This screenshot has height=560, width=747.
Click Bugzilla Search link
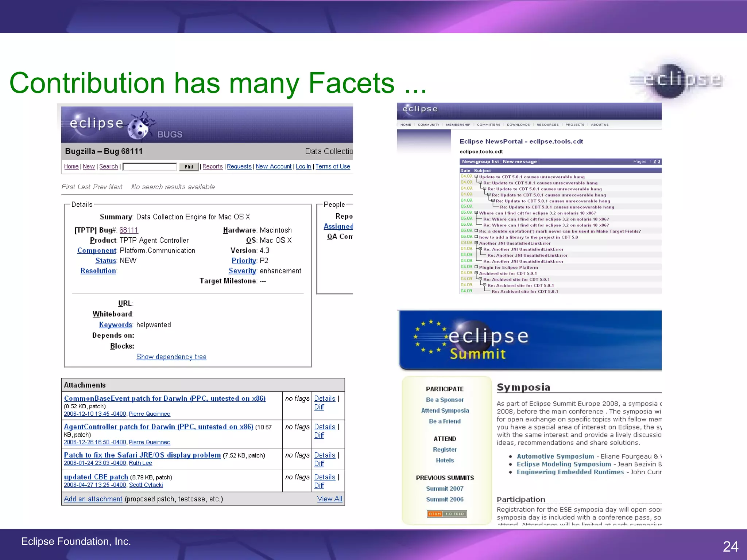109,166
